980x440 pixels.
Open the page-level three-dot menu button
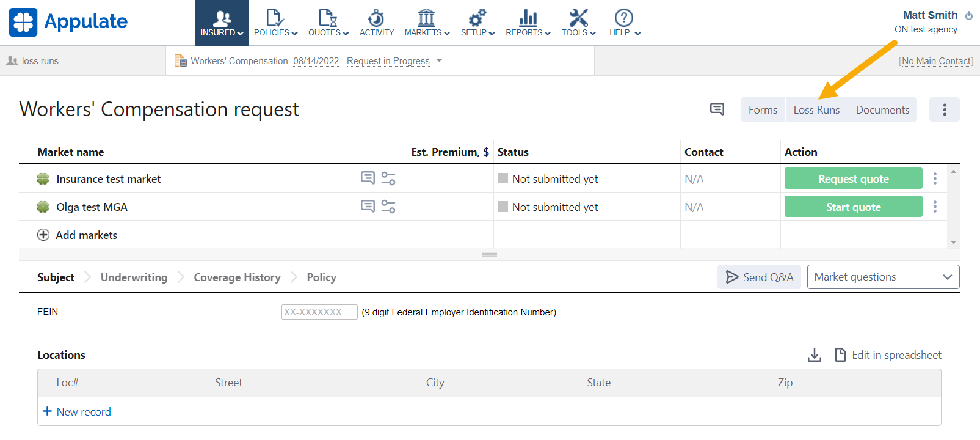tap(944, 110)
